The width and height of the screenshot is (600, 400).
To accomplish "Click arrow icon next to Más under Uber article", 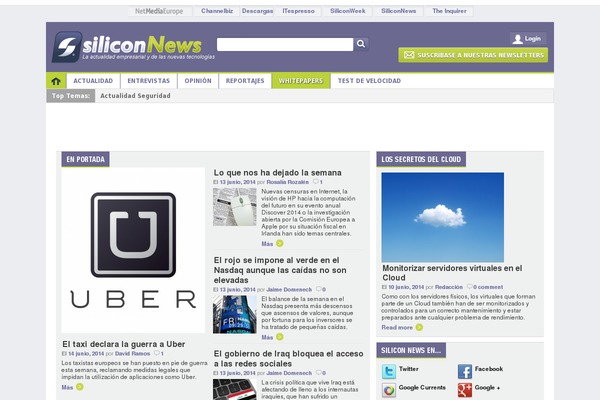I will (x=80, y=387).
